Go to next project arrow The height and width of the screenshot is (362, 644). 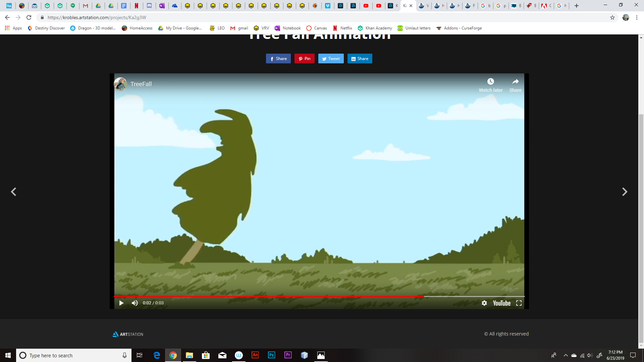625,192
